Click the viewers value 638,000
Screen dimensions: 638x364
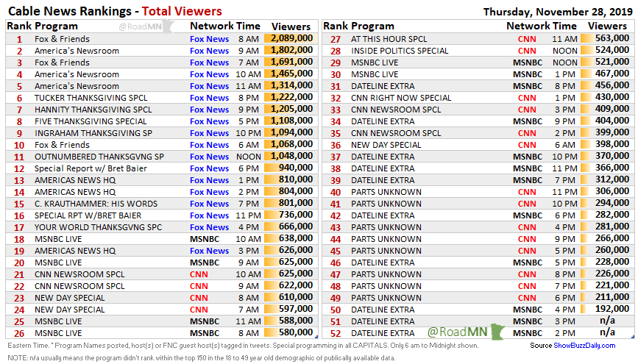pyautogui.click(x=296, y=238)
